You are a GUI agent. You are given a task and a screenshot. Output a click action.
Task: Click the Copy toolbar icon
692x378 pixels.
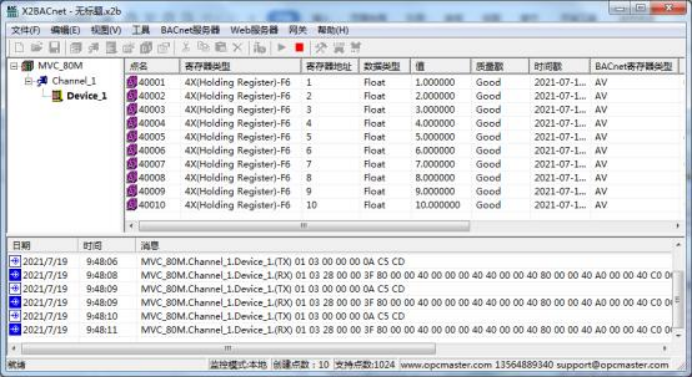(x=203, y=47)
